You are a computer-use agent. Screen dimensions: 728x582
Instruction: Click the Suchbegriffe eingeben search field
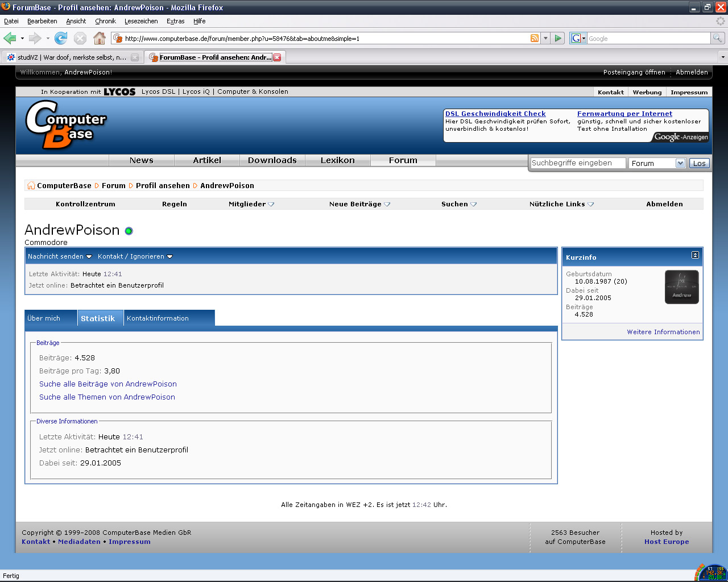[x=578, y=163]
